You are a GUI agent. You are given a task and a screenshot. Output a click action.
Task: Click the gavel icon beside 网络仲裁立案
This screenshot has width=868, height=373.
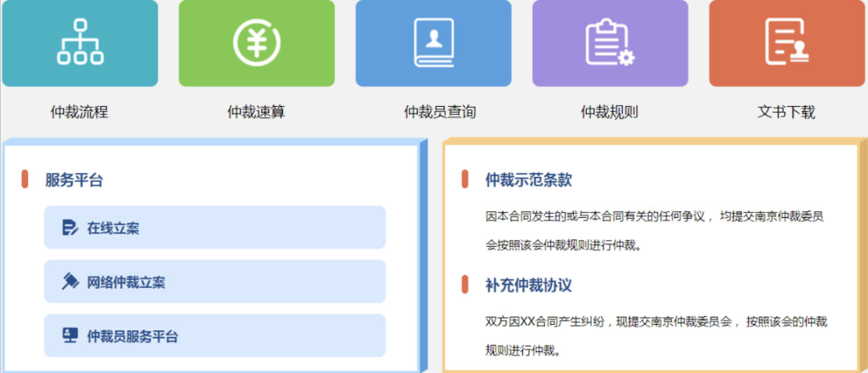(x=70, y=282)
